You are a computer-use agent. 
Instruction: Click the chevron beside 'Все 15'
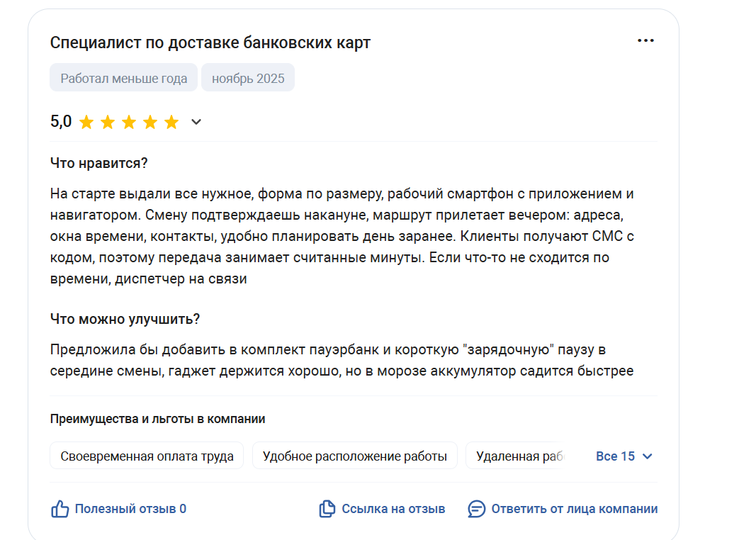[x=646, y=456]
